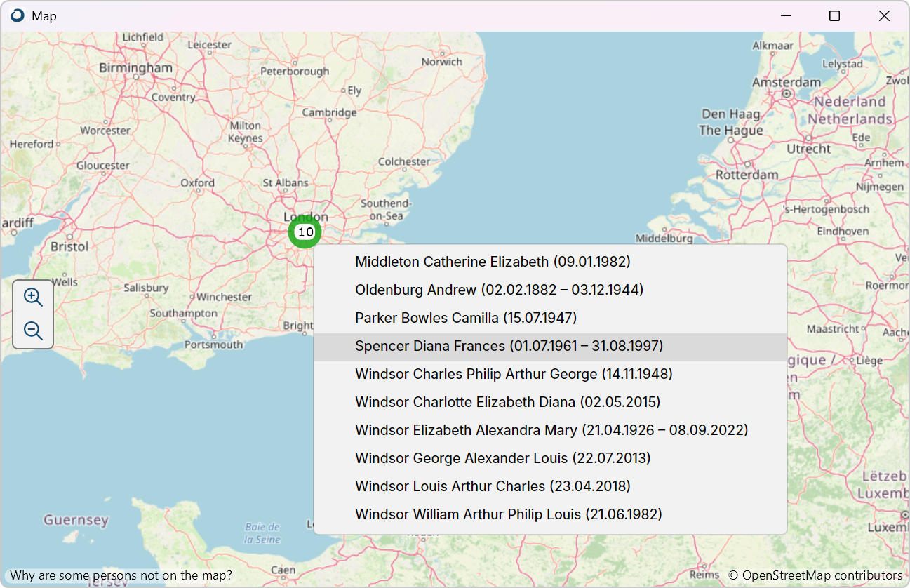This screenshot has width=910, height=588.
Task: Minimize the Map window
Action: coord(785,15)
